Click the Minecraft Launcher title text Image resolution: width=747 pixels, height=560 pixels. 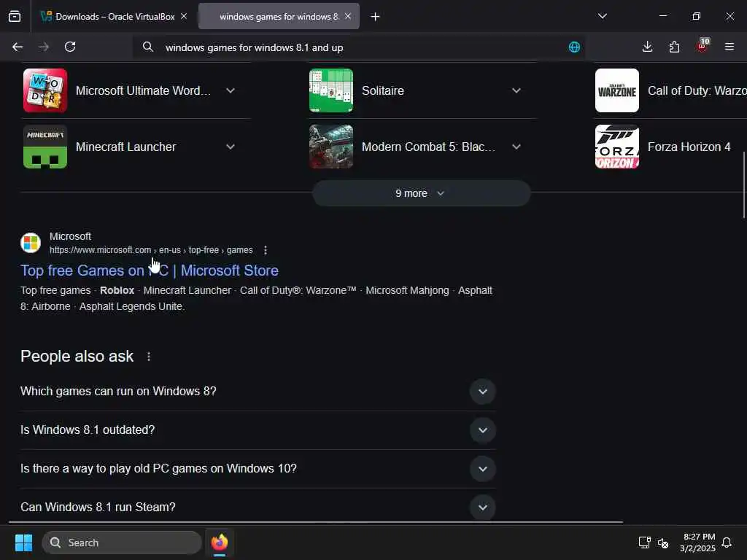click(x=125, y=147)
